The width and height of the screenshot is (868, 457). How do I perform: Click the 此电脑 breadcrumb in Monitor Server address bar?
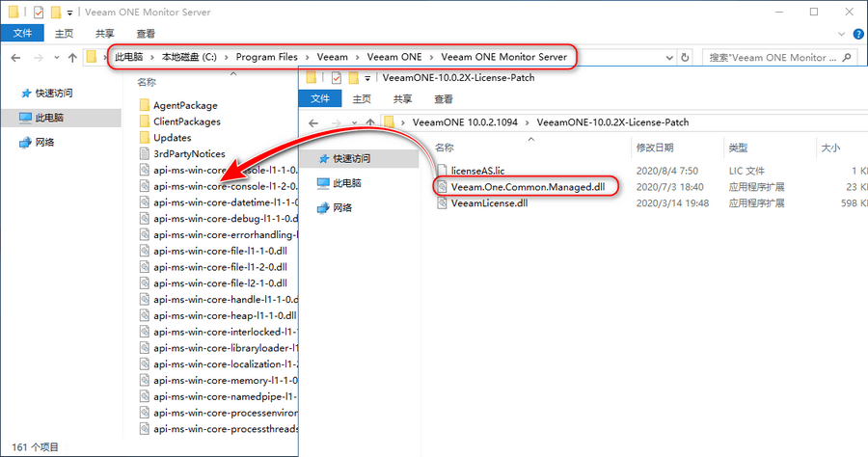[x=129, y=57]
